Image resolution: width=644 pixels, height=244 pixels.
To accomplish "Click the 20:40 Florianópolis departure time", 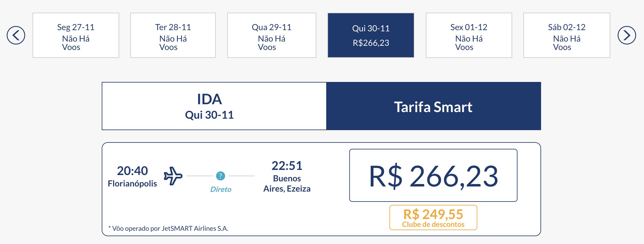I will (x=132, y=171).
